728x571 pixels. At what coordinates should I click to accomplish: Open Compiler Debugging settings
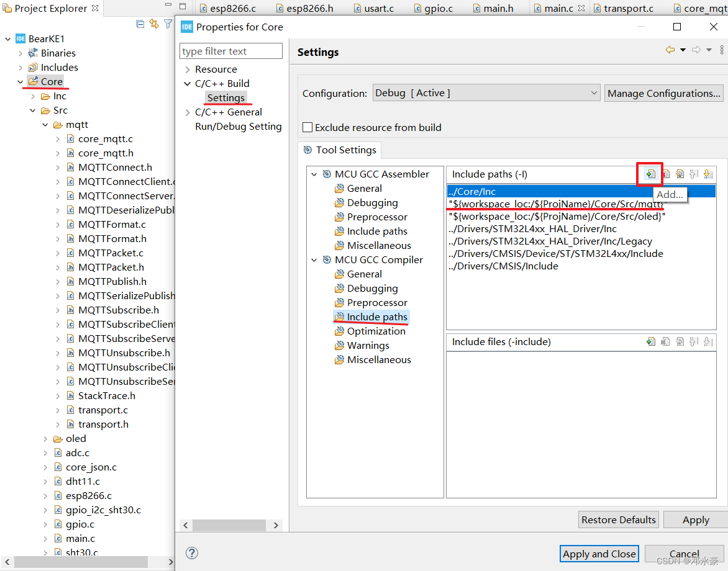372,289
